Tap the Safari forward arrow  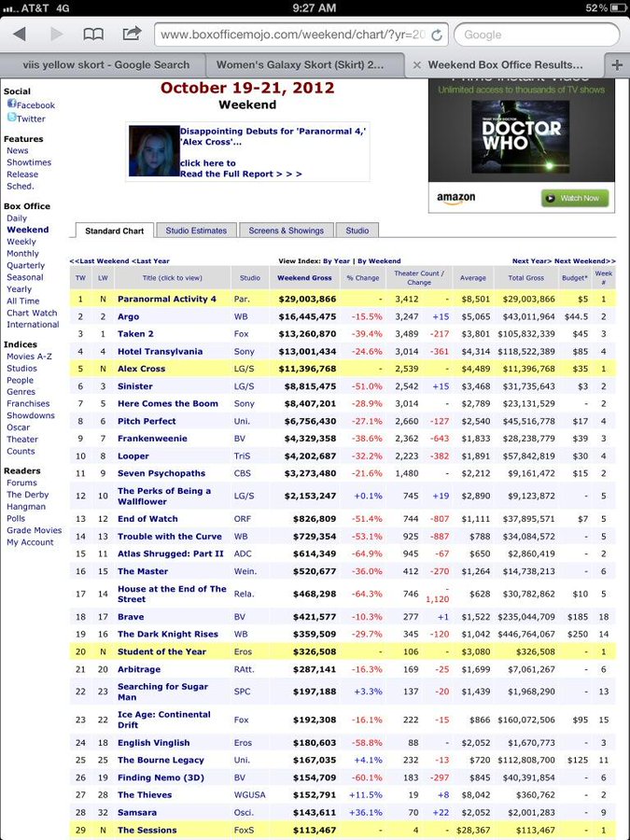click(56, 35)
